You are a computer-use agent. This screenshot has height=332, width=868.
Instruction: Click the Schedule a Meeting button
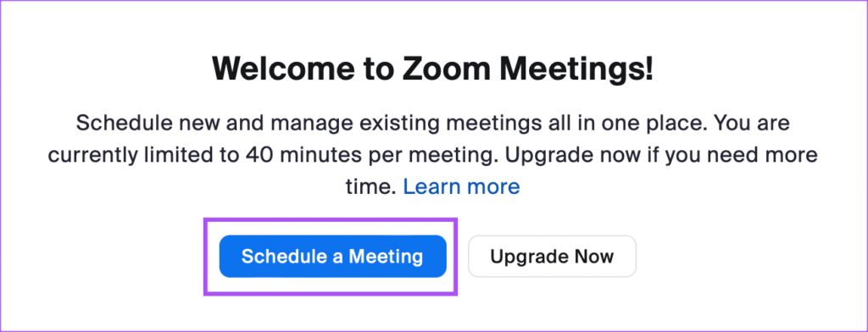tap(332, 256)
